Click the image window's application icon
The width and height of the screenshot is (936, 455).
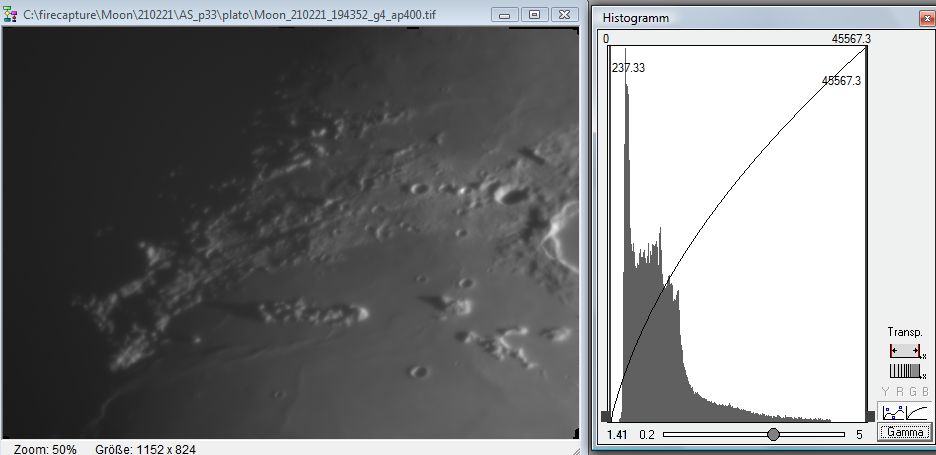(10, 14)
